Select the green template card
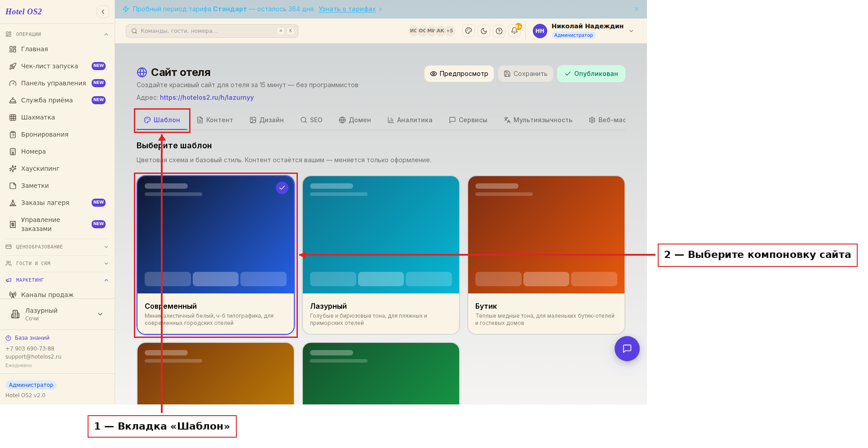 point(381,374)
